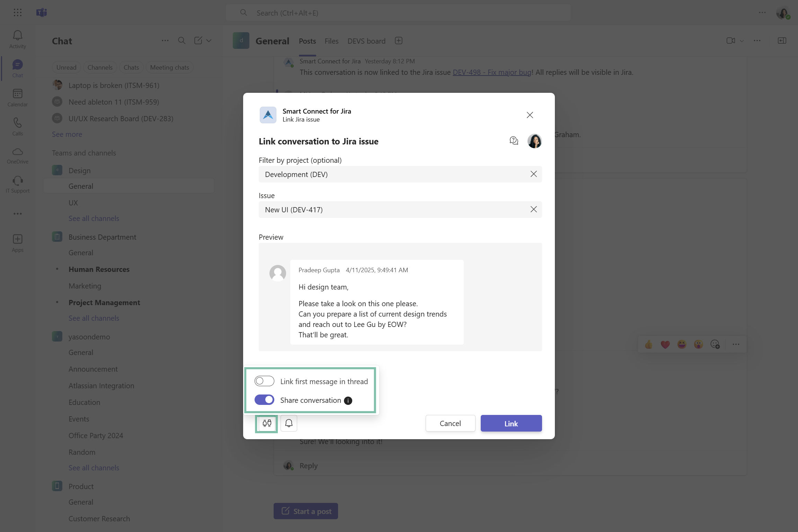Click the Link button
The width and height of the screenshot is (798, 532).
tap(511, 423)
